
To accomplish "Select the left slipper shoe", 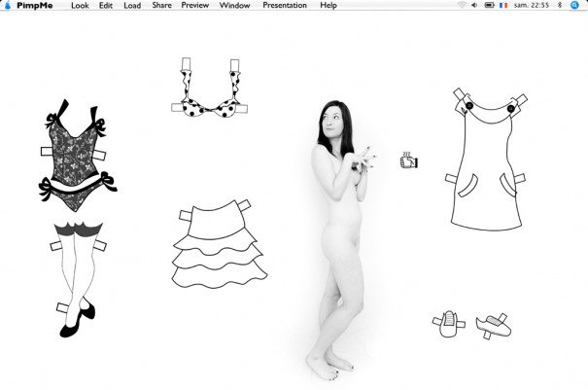I will [x=447, y=325].
